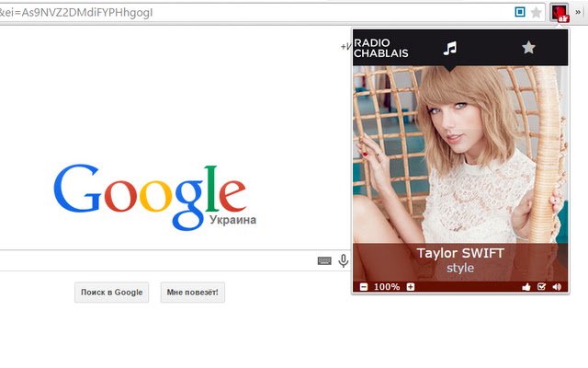This screenshot has width=588, height=368.
Task: Increase volume with the plus button
Action: tap(411, 287)
